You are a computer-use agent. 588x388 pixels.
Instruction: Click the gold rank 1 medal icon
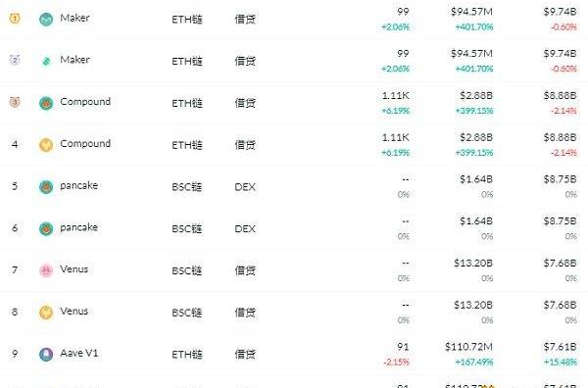click(x=15, y=18)
